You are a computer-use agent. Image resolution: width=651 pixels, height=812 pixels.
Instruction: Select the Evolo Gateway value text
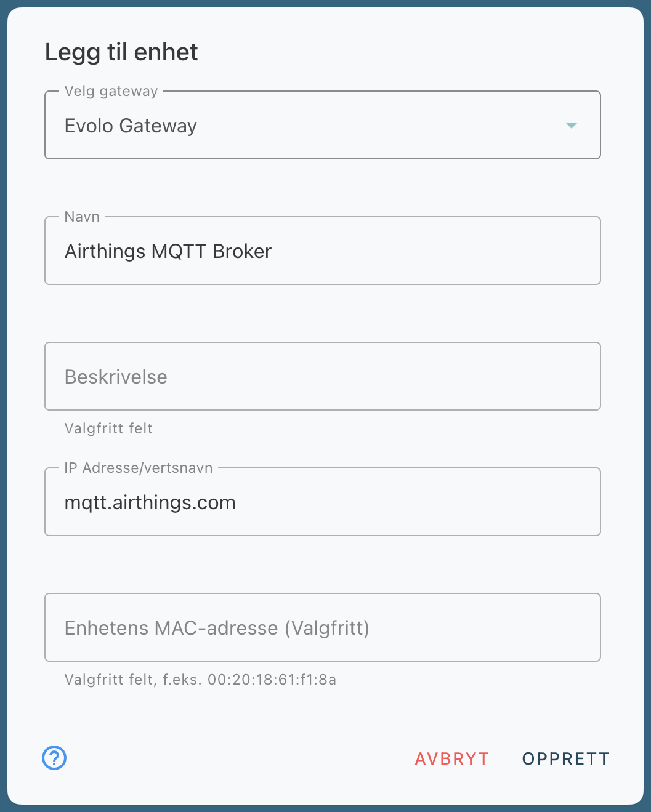(x=131, y=126)
